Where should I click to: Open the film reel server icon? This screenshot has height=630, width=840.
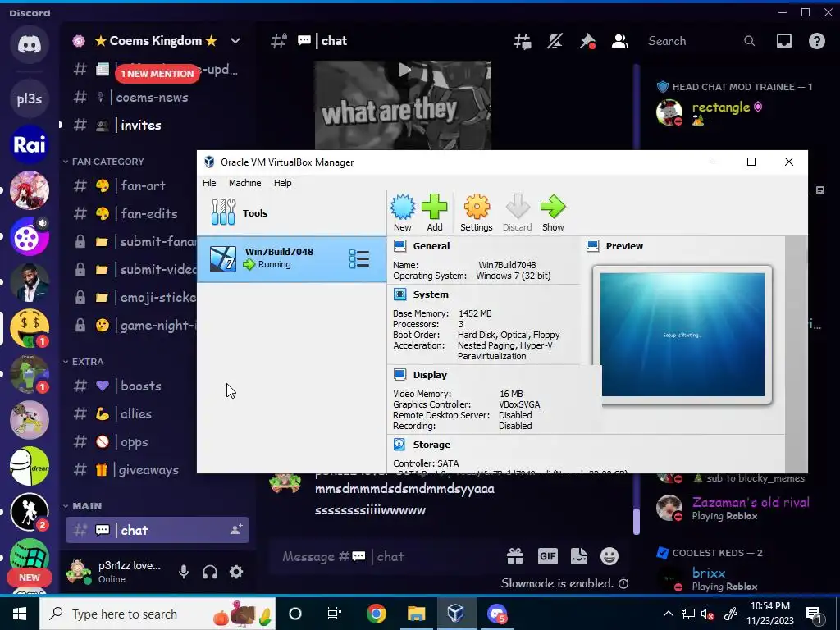(x=30, y=236)
